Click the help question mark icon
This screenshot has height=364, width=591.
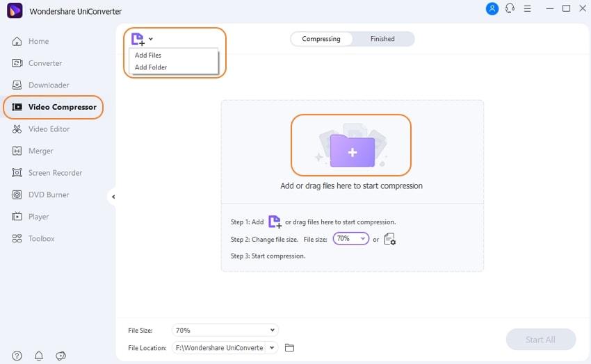17,356
